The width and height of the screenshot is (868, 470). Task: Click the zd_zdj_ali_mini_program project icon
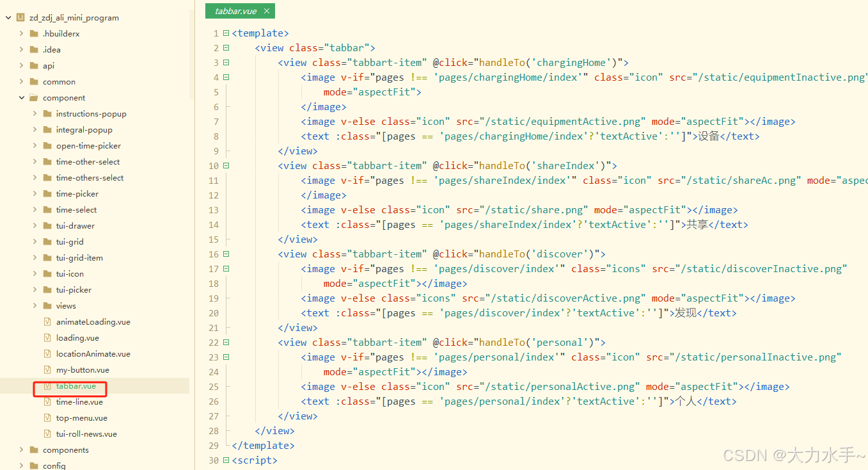(20, 18)
